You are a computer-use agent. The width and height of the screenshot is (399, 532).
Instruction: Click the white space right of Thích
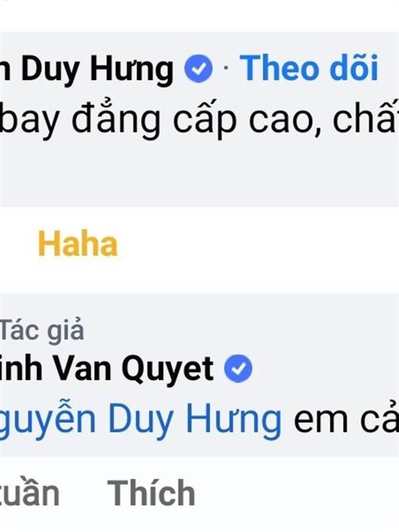[297, 493]
